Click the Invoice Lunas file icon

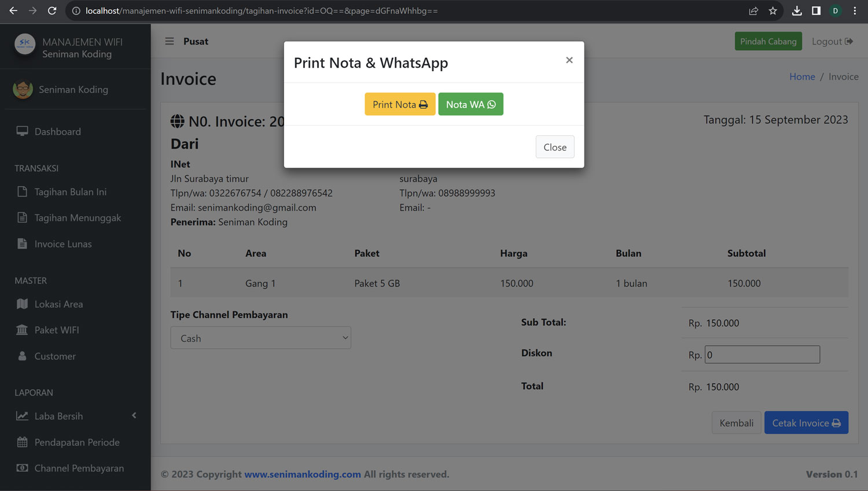pyautogui.click(x=22, y=243)
